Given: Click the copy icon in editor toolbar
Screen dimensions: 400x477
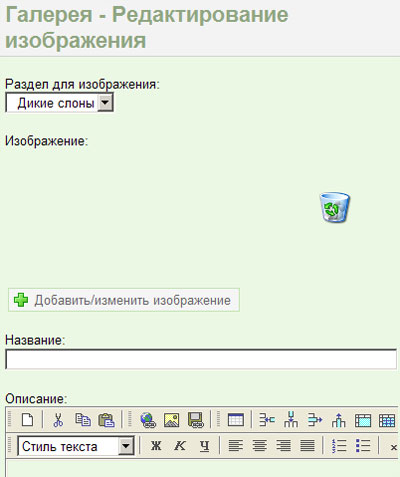Looking at the screenshot, I should pos(83,420).
